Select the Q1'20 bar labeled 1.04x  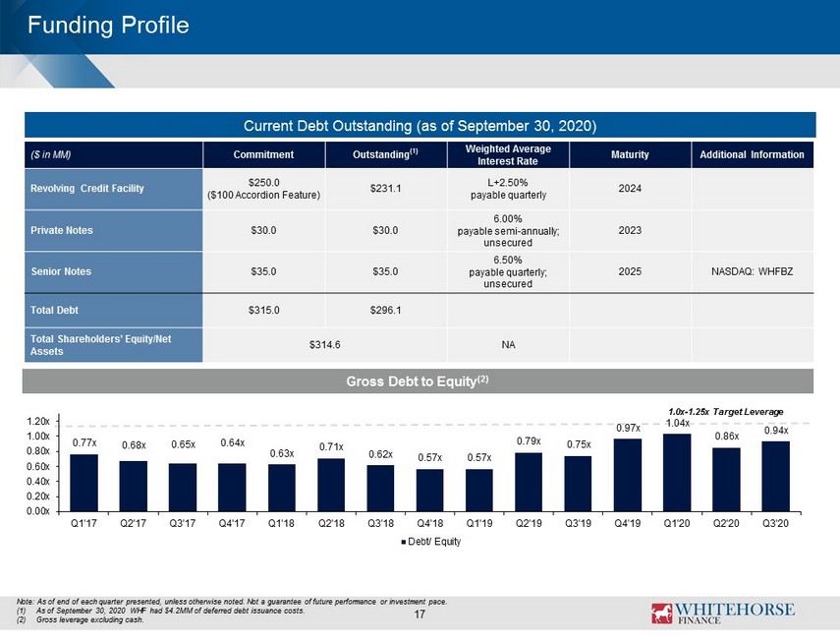pos(677,473)
